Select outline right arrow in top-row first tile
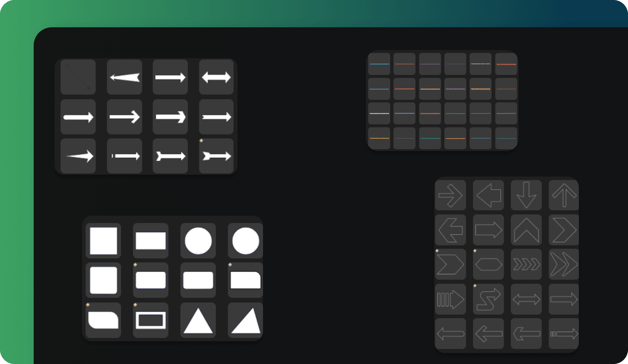The width and height of the screenshot is (628, 364). (x=450, y=195)
